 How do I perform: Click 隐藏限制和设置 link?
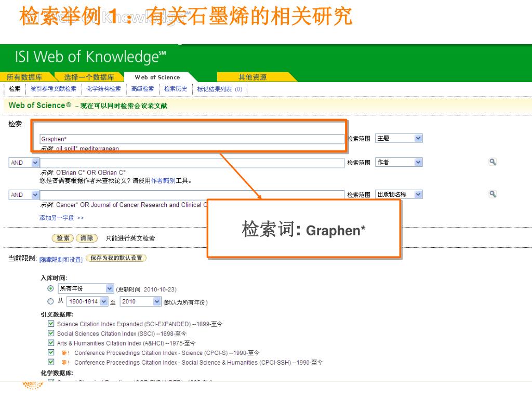click(61, 260)
